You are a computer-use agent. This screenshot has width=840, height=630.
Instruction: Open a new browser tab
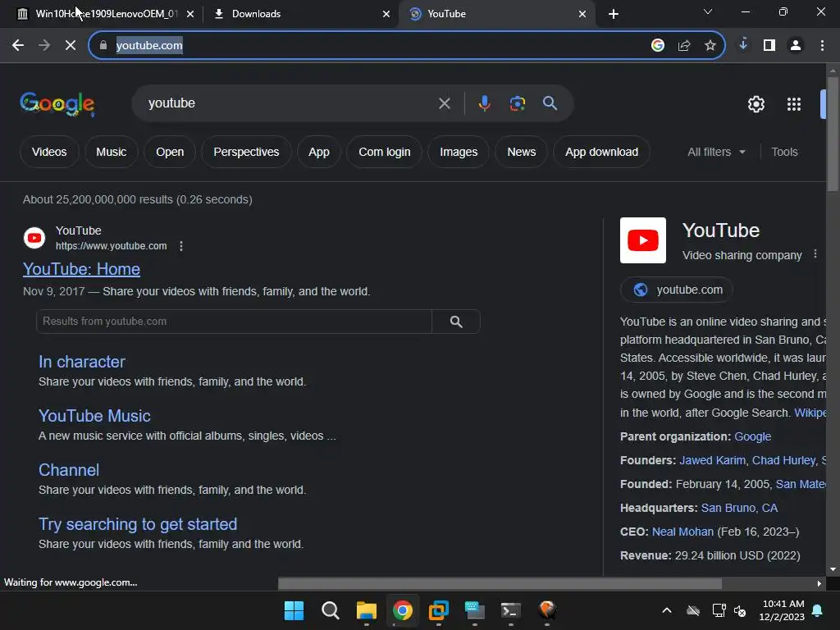pos(614,14)
